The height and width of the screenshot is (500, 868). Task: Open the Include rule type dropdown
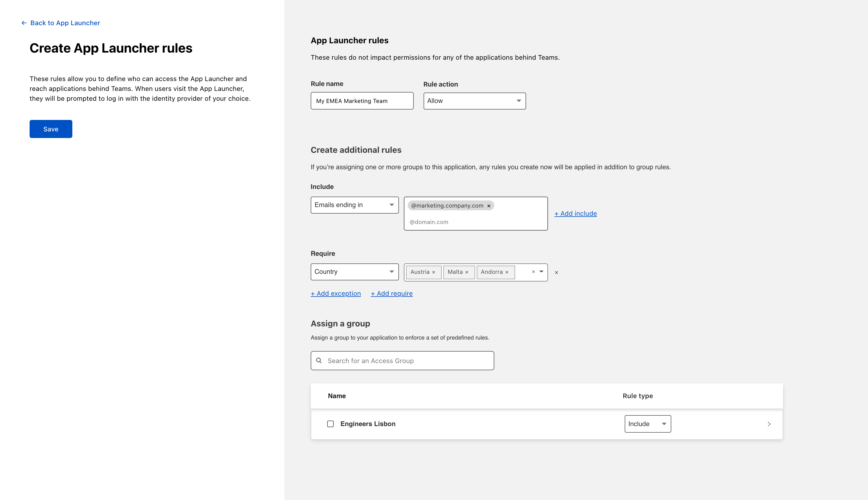click(647, 424)
